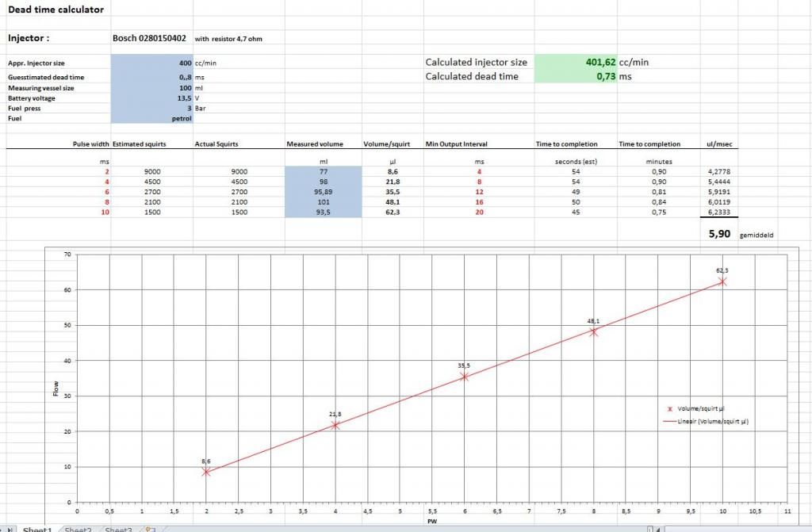Click the data point marker labeled 48,1
This screenshot has height=532, width=812.
click(593, 332)
